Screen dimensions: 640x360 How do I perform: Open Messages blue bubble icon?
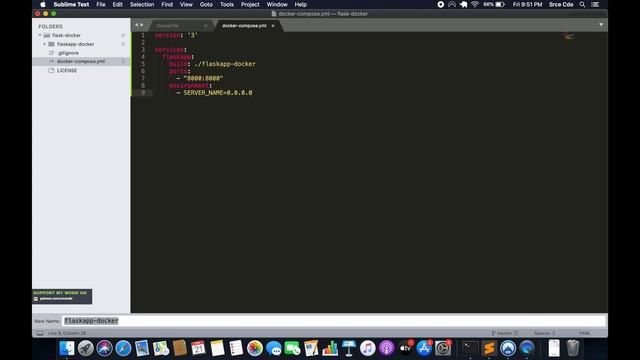pyautogui.click(x=273, y=348)
